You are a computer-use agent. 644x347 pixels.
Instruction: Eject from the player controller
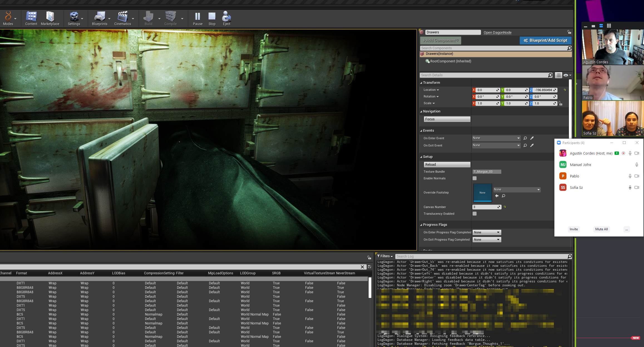tap(226, 18)
